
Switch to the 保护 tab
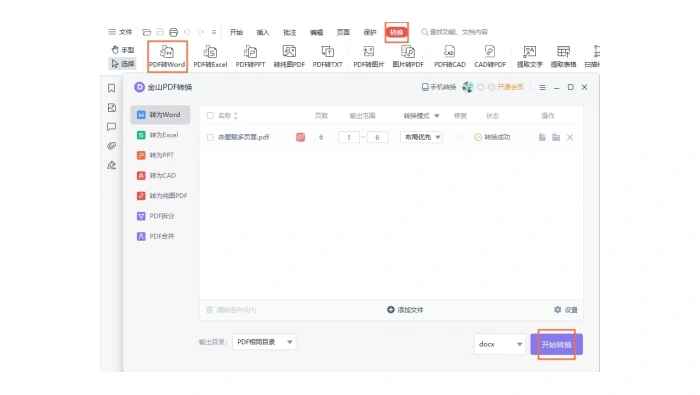[370, 32]
